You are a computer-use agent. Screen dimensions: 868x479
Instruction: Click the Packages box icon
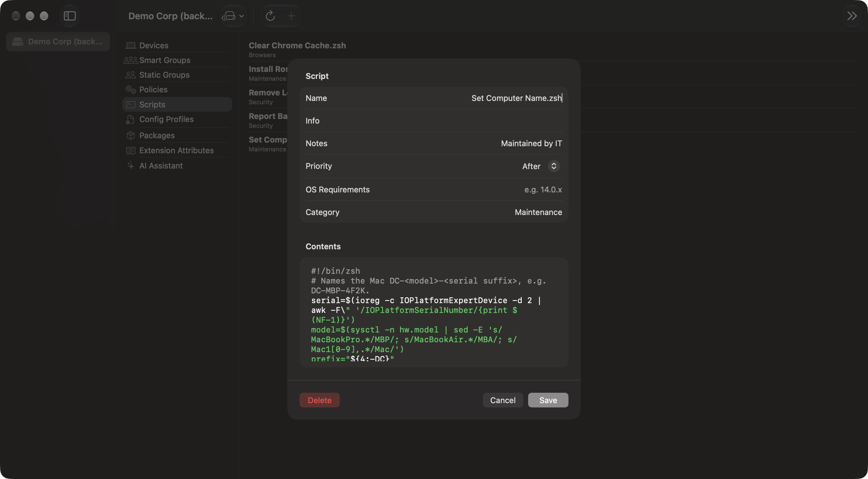pyautogui.click(x=131, y=136)
